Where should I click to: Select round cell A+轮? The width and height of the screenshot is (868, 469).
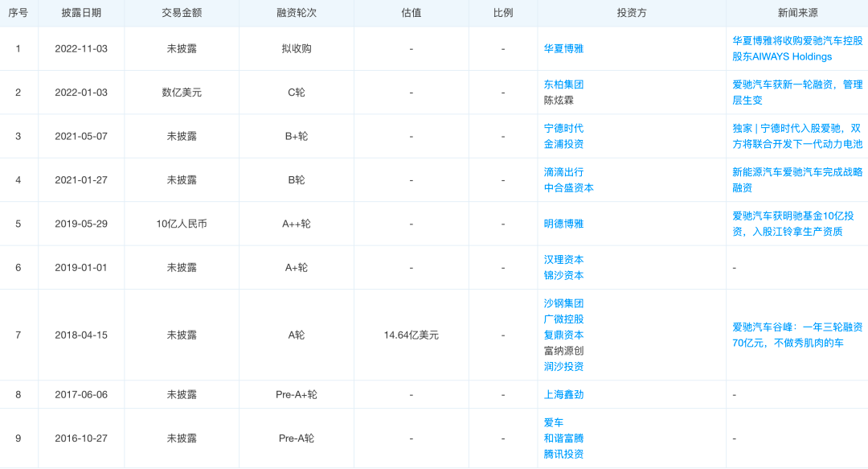[x=296, y=268]
